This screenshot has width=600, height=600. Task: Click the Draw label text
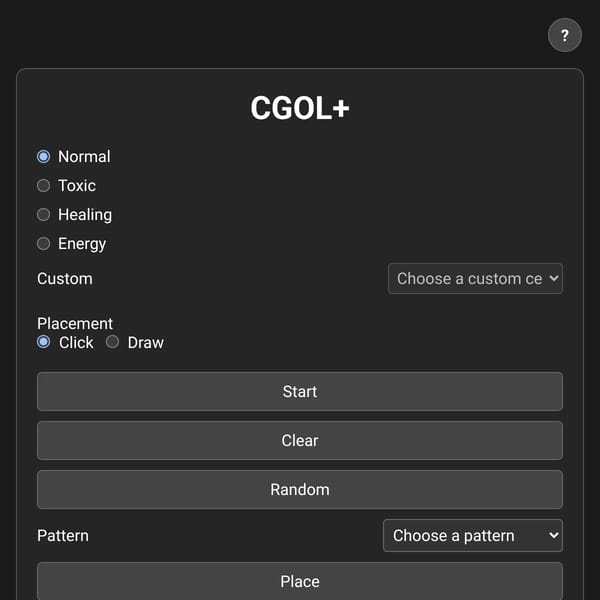tap(145, 342)
